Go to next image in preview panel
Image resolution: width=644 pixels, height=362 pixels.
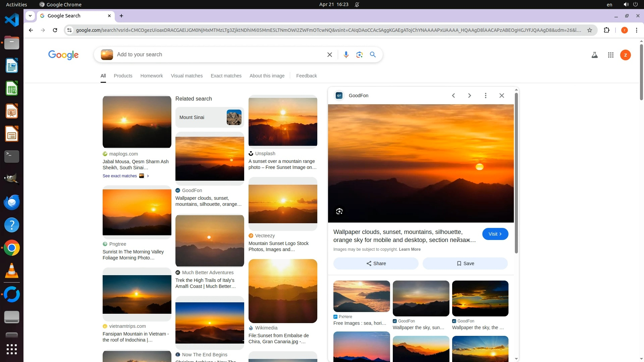469,96
